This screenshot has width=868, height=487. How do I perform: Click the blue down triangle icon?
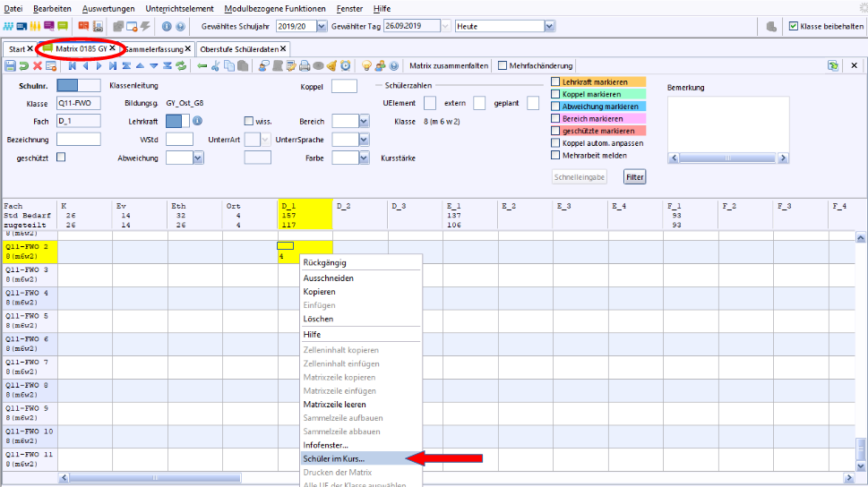[x=154, y=66]
